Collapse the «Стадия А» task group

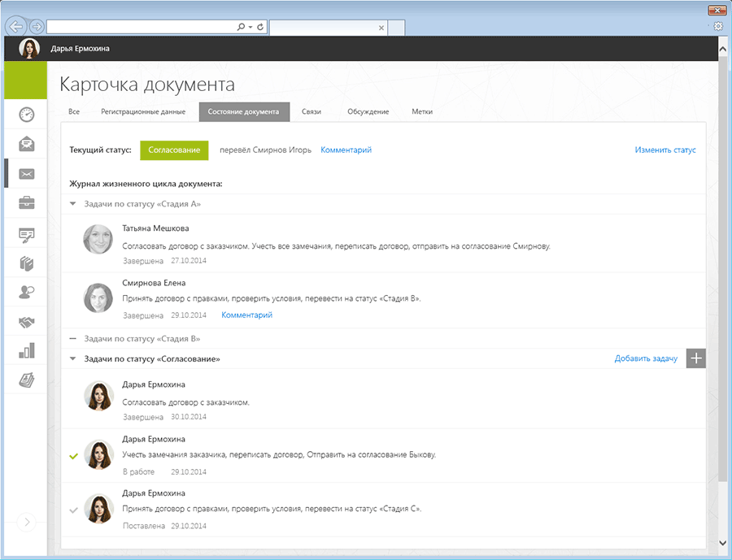(x=73, y=204)
